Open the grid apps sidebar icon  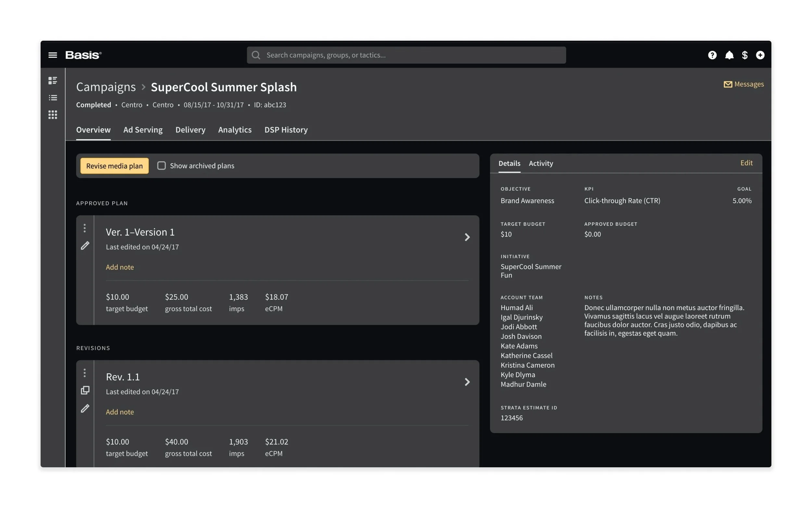point(53,115)
